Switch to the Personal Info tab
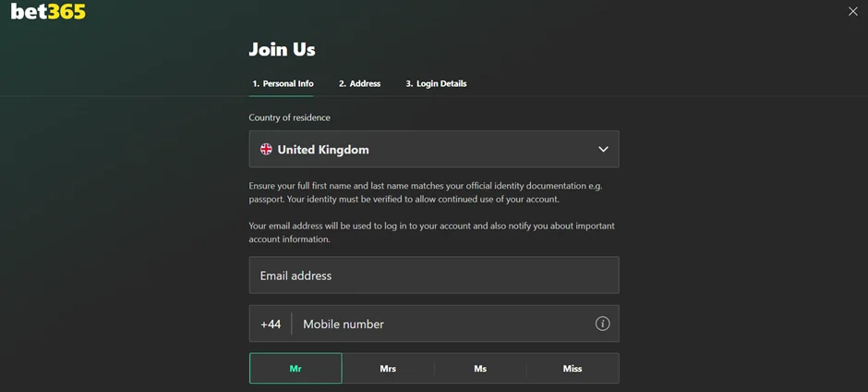Image resolution: width=868 pixels, height=392 pixels. [283, 83]
